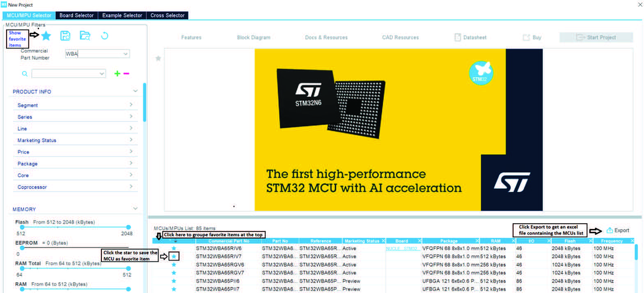Expand the Price filter
Viewport: 644px width, 293px height.
coord(131,152)
